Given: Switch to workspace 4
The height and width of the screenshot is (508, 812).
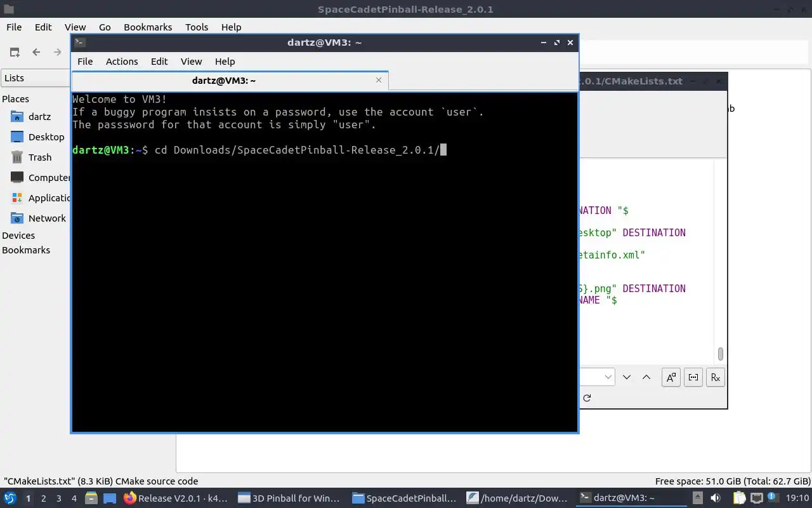Looking at the screenshot, I should (74, 498).
